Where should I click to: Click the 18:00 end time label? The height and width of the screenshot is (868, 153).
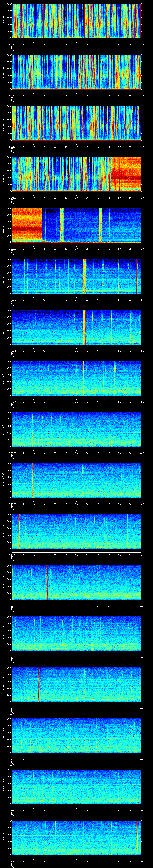141,861
